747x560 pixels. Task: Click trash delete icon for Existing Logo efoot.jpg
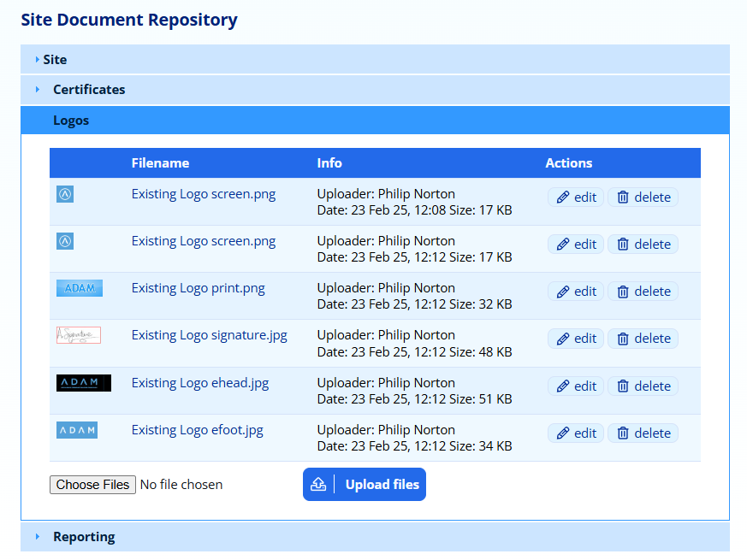623,433
